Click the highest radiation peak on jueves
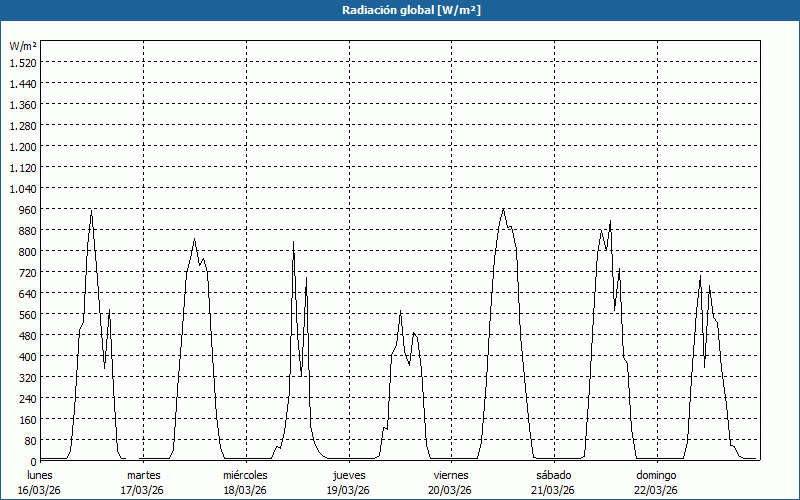This screenshot has width=800, height=500. point(400,312)
